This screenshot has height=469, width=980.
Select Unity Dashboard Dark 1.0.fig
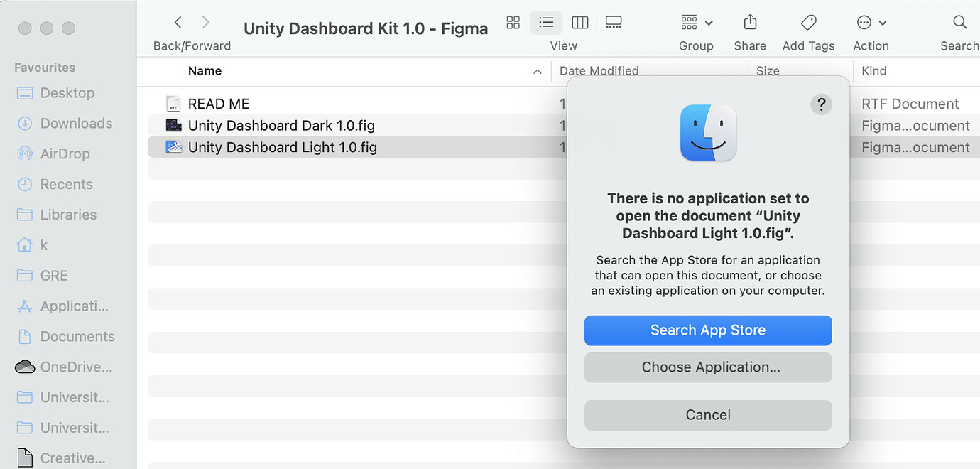pyautogui.click(x=281, y=126)
